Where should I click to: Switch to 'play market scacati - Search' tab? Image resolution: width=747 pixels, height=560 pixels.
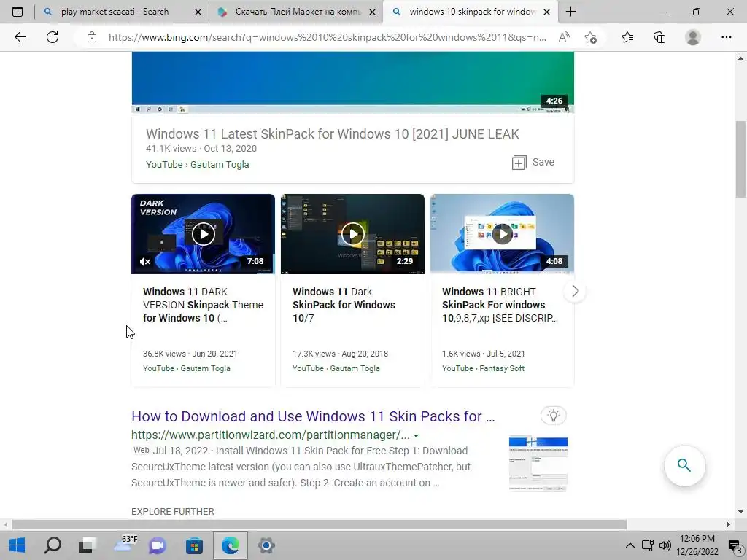(115, 12)
